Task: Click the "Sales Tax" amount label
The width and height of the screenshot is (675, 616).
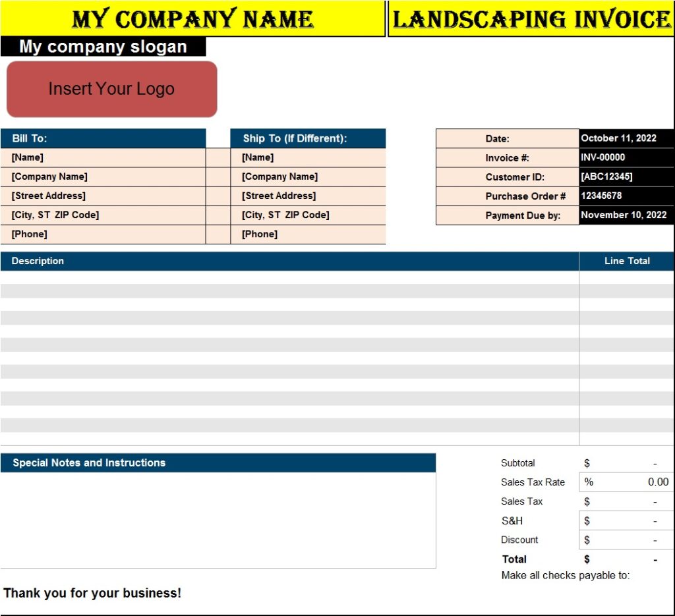Action: pos(522,501)
